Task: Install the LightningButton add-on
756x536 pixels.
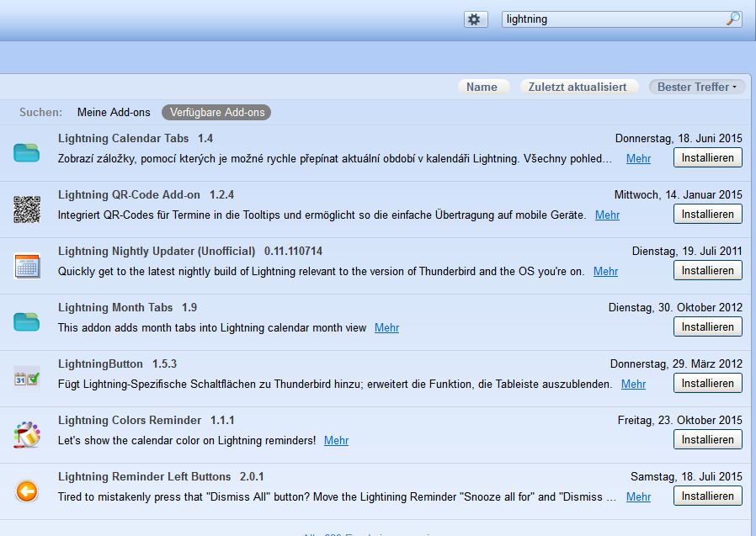Action: point(707,383)
